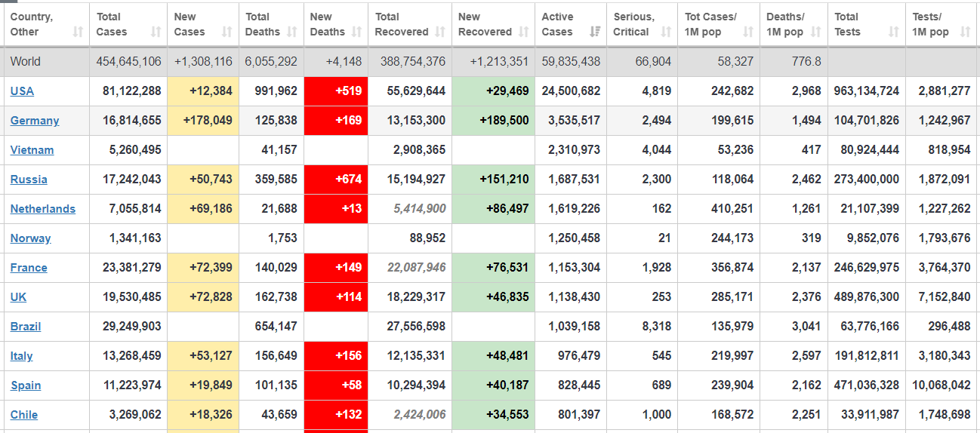Click the World row label
The height and width of the screenshot is (433, 980).
click(x=26, y=61)
